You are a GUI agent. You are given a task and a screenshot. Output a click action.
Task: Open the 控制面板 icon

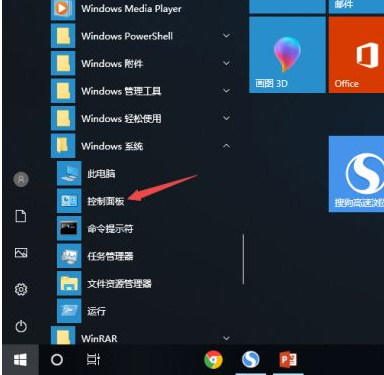pos(69,201)
